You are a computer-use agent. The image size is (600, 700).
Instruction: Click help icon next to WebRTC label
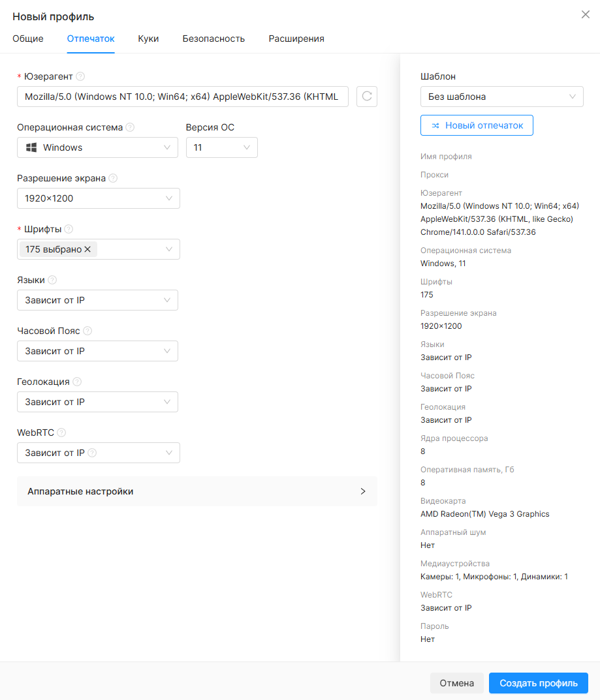(61, 433)
